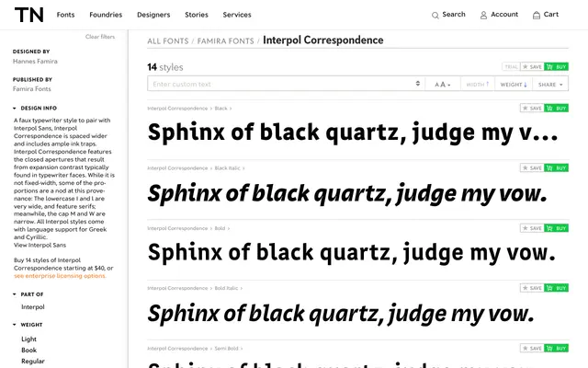Open publisher Famira Fonts in the sidebar
Viewport: 588px width, 368px height.
point(32,89)
